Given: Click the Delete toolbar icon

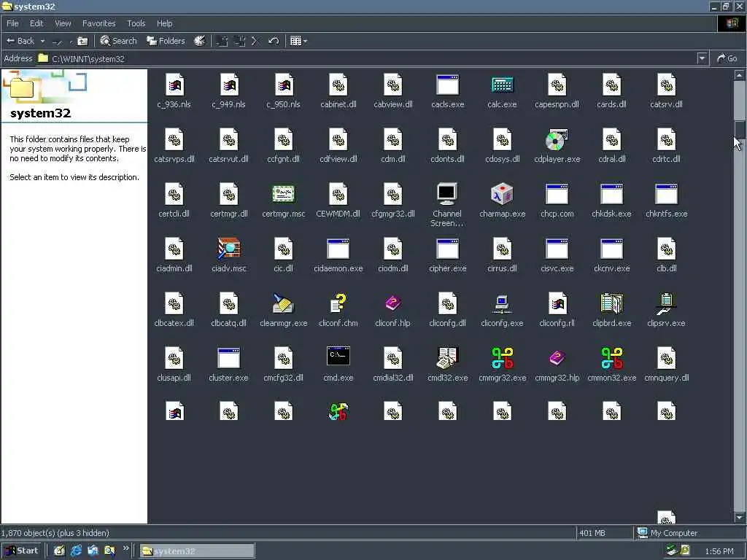Looking at the screenshot, I should (x=255, y=41).
